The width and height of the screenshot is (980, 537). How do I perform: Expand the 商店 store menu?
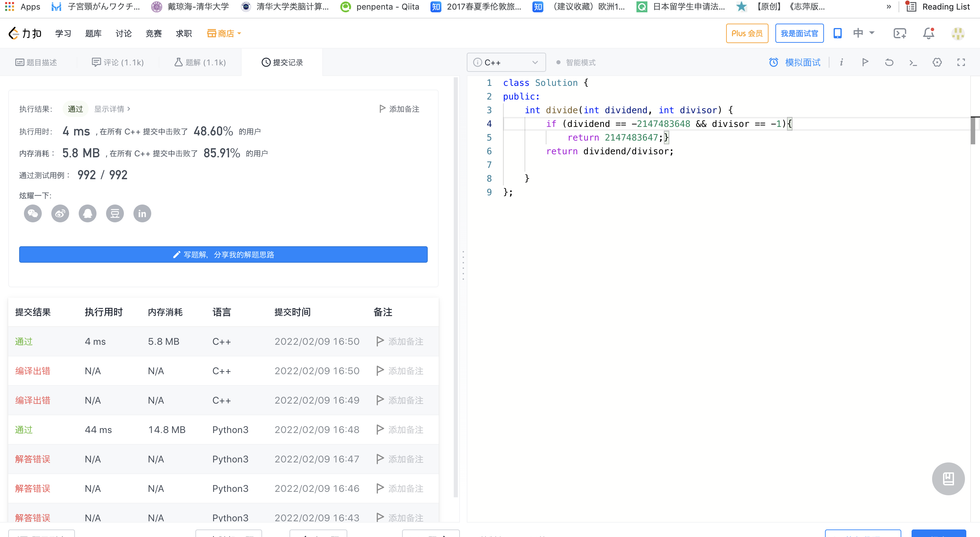224,34
